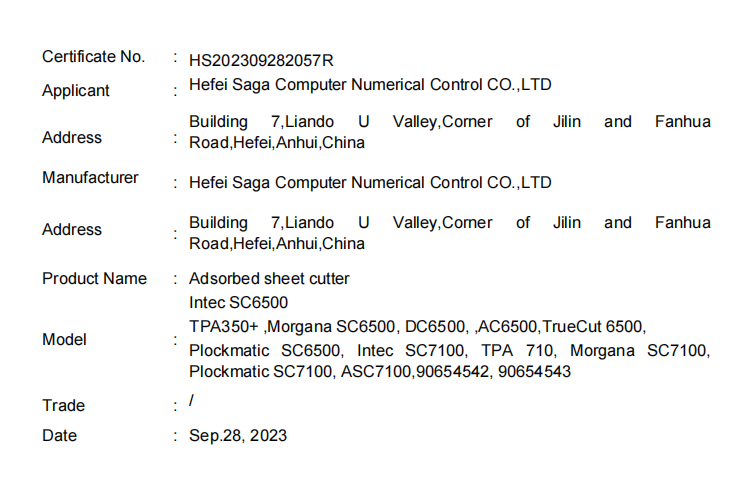Select the Manufacturer field label
Viewport: 743px width, 498px height.
pos(90,178)
